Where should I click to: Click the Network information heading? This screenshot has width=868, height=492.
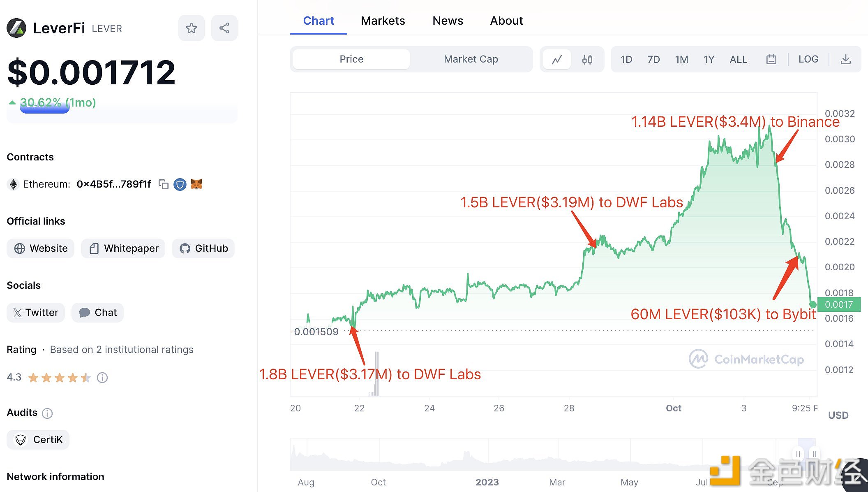tap(55, 477)
